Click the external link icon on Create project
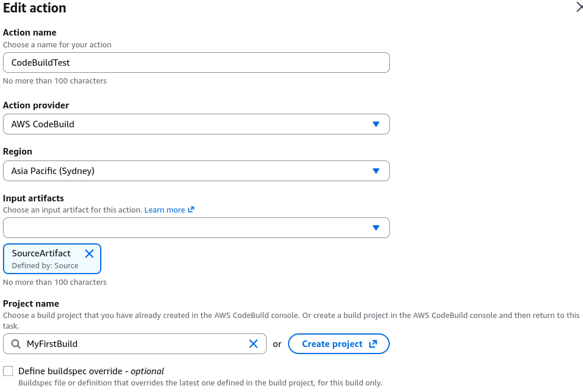The image size is (583, 392). point(373,344)
